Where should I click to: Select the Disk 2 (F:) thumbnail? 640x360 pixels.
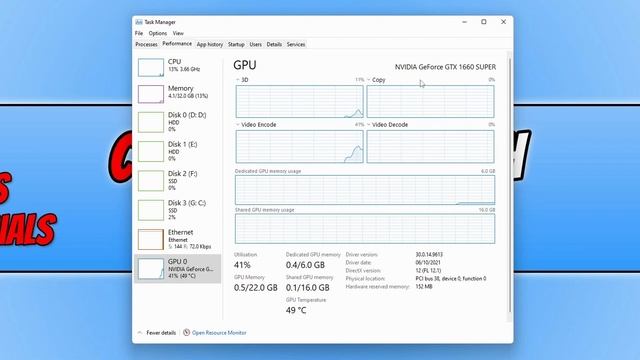[x=151, y=181]
